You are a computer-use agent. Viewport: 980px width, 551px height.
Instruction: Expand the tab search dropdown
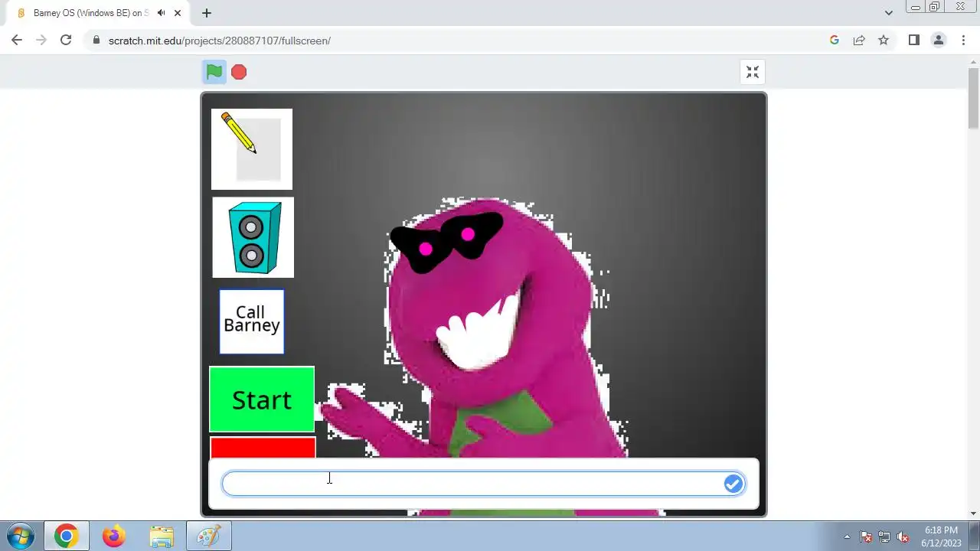tap(888, 13)
